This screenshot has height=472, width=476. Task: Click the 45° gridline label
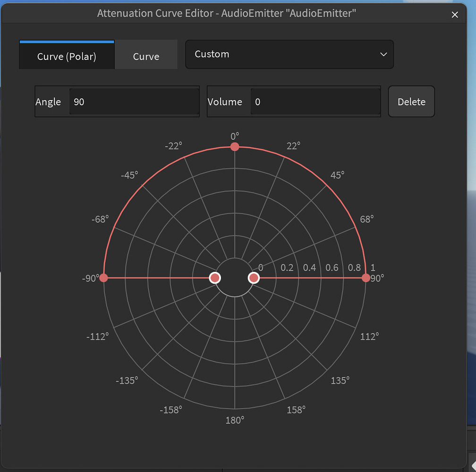click(x=337, y=175)
